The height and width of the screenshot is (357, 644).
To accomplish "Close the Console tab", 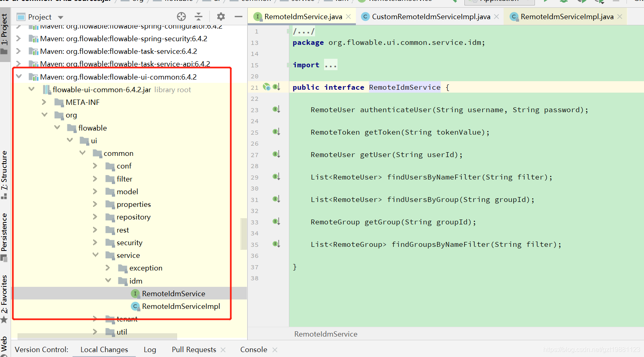I will 275,350.
